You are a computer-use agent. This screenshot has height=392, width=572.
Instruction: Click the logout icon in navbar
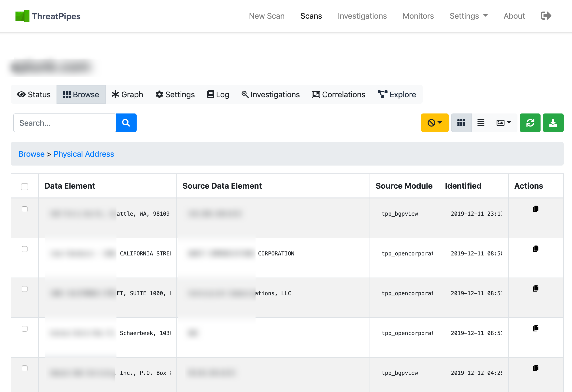(546, 16)
